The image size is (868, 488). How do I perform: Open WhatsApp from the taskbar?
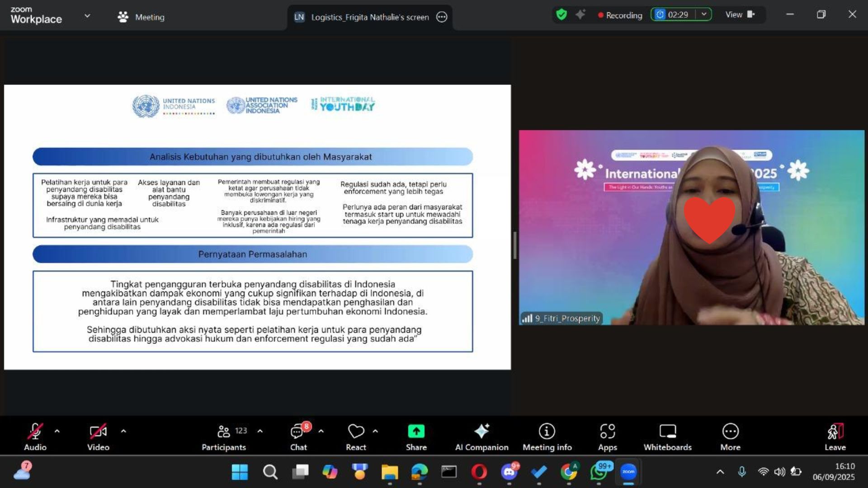(x=599, y=471)
